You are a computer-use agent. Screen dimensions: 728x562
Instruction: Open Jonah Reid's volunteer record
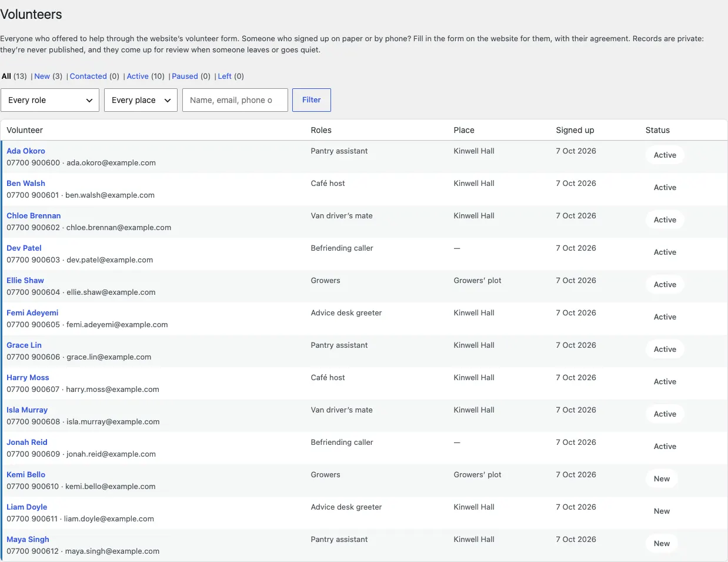click(27, 442)
